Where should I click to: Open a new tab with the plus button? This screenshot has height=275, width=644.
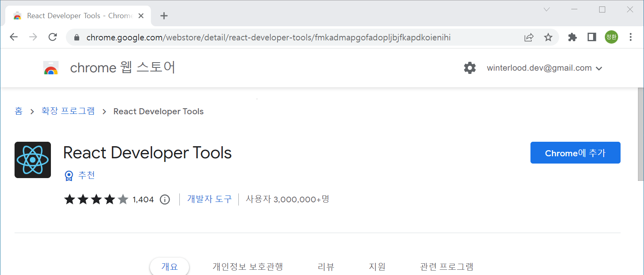click(164, 16)
